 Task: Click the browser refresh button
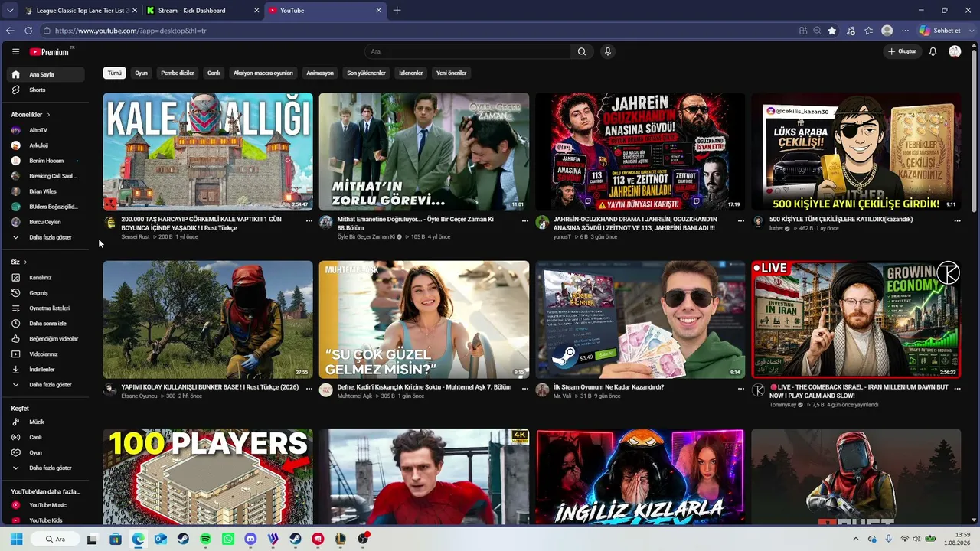[28, 31]
